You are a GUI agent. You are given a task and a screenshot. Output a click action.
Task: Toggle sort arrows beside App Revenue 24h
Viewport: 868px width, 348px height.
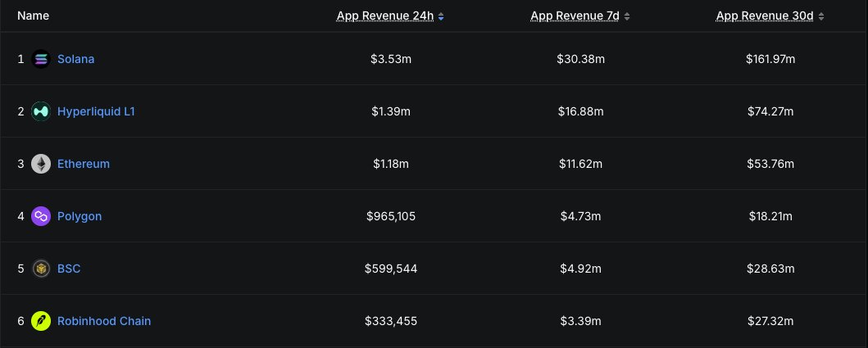441,16
